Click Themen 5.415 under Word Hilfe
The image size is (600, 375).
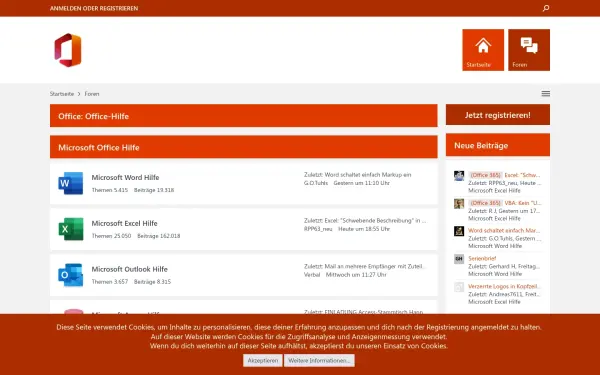click(x=109, y=190)
